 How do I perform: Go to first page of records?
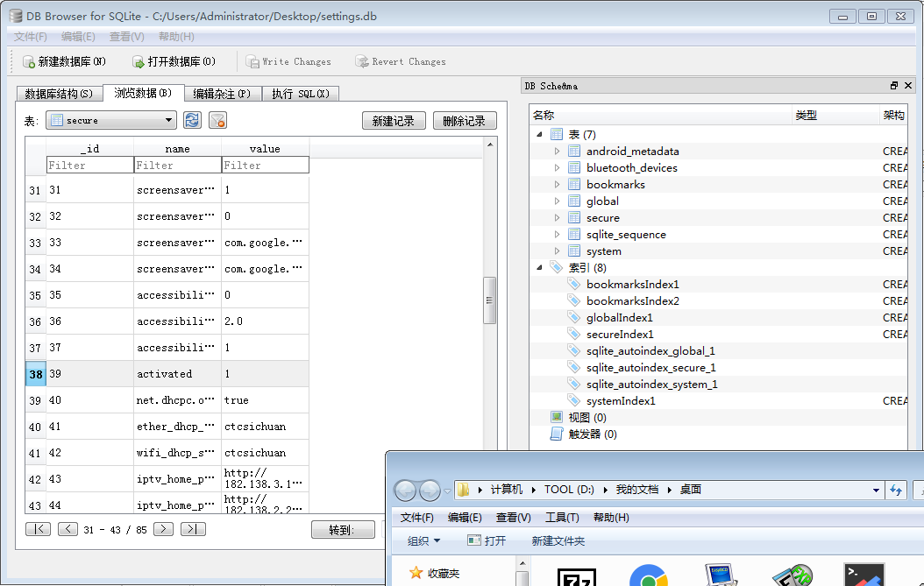(39, 529)
